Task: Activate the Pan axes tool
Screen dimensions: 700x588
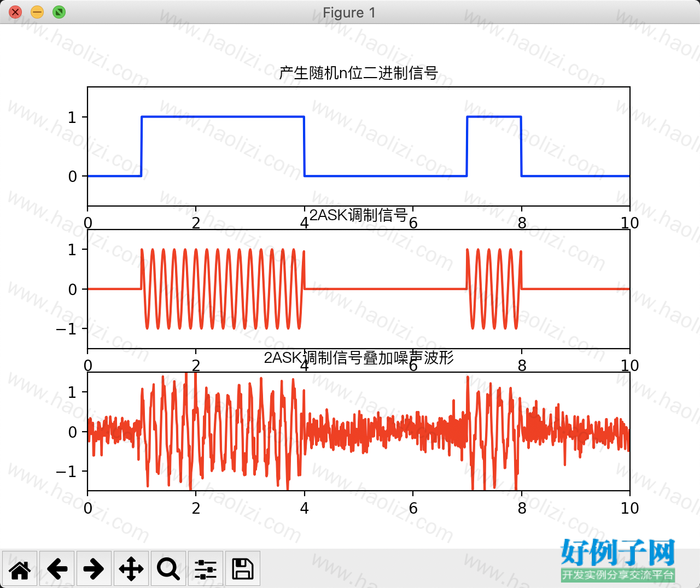Action: point(131,569)
